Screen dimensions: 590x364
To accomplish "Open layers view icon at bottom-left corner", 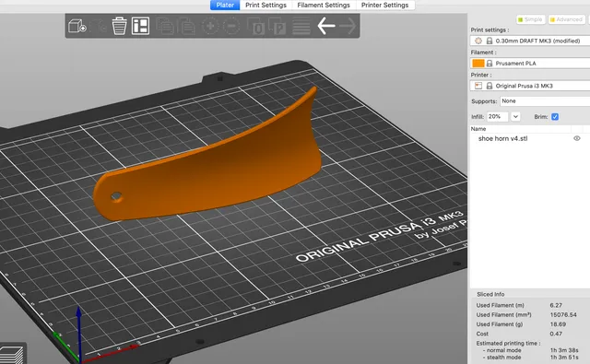I will pyautogui.click(x=12, y=354).
